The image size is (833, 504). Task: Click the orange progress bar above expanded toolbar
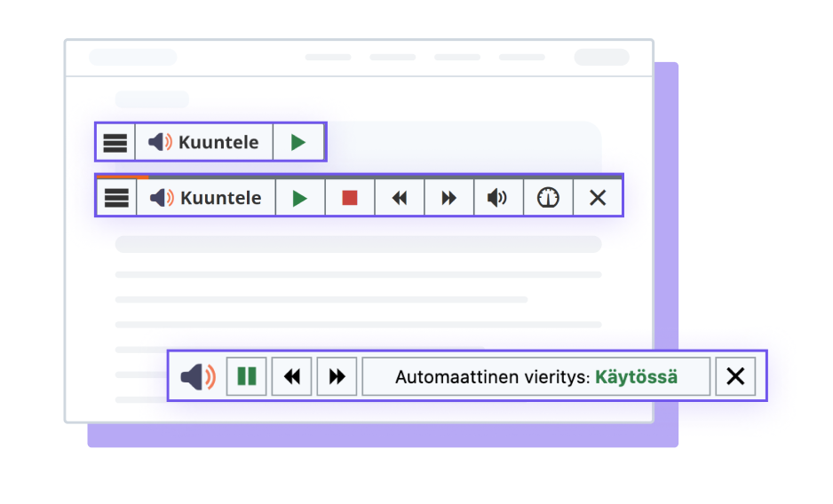point(123,177)
